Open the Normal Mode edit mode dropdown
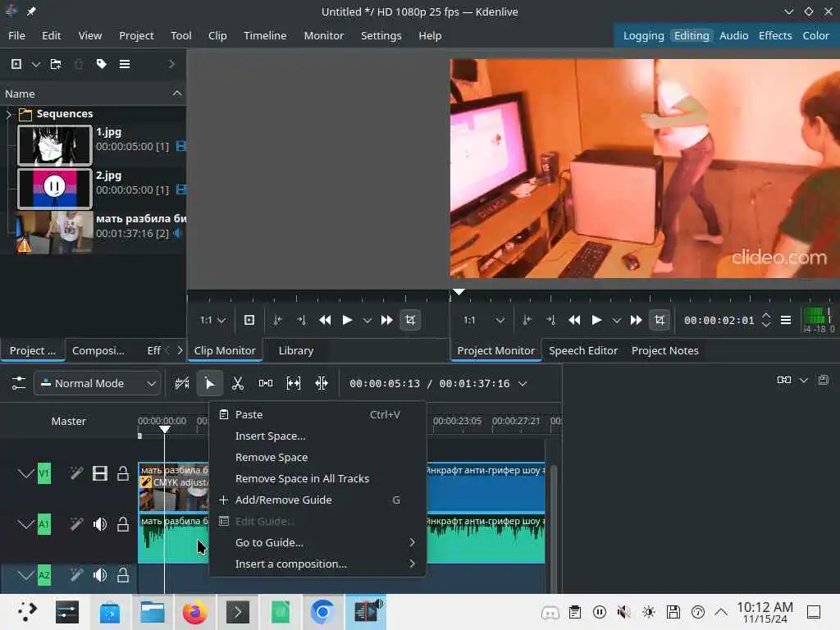The height and width of the screenshot is (630, 840). [x=97, y=383]
